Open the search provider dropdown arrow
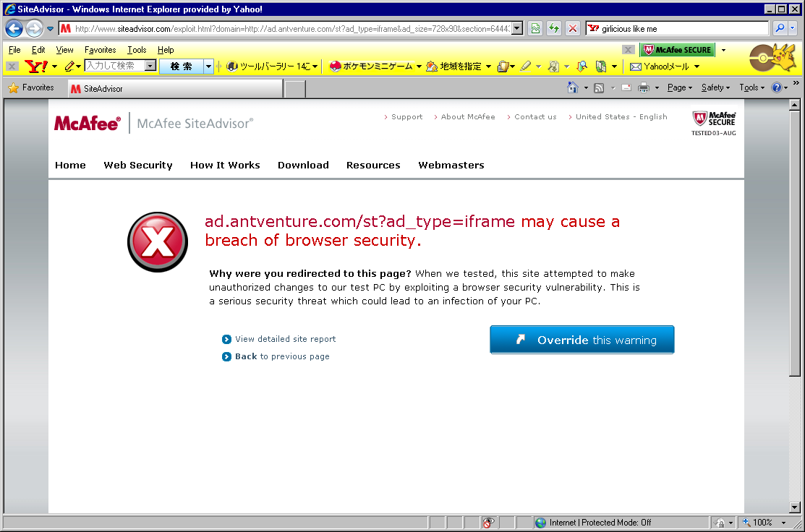Viewport: 805px width, 532px height. pyautogui.click(x=792, y=28)
